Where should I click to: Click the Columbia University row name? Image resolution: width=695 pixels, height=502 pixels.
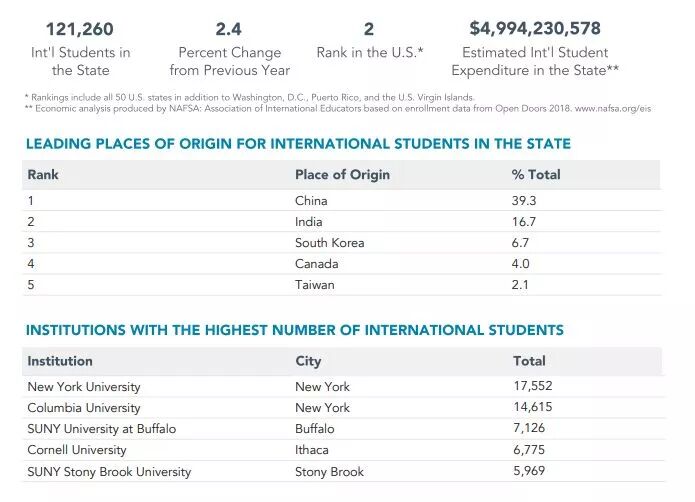pos(84,408)
